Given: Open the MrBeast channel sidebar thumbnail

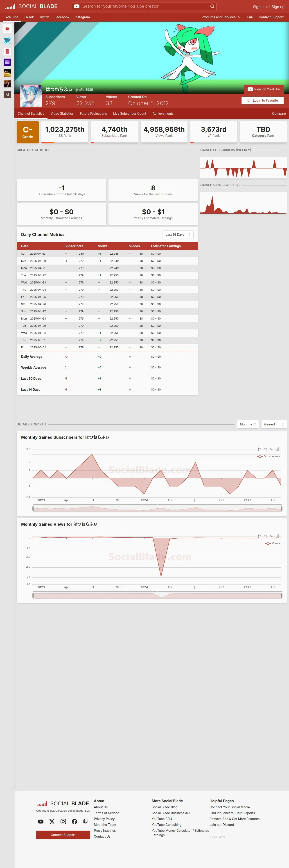Looking at the screenshot, I should [7, 40].
